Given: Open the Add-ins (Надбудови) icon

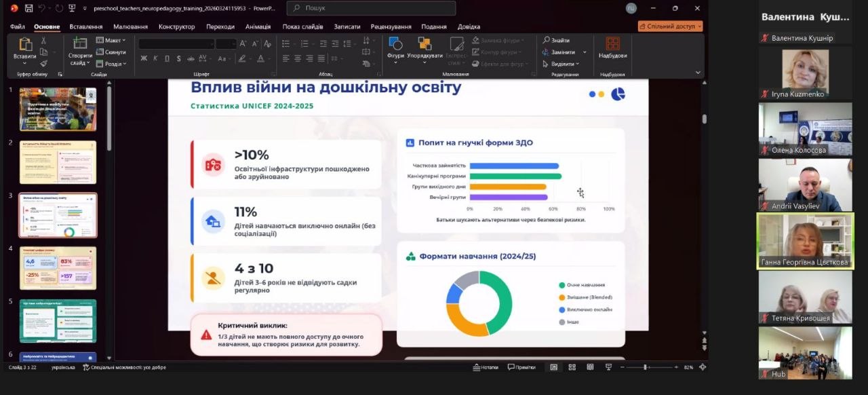Looking at the screenshot, I should click(x=612, y=45).
